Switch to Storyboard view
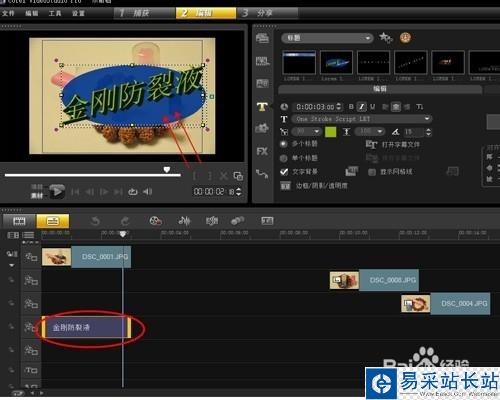 pyautogui.click(x=19, y=221)
